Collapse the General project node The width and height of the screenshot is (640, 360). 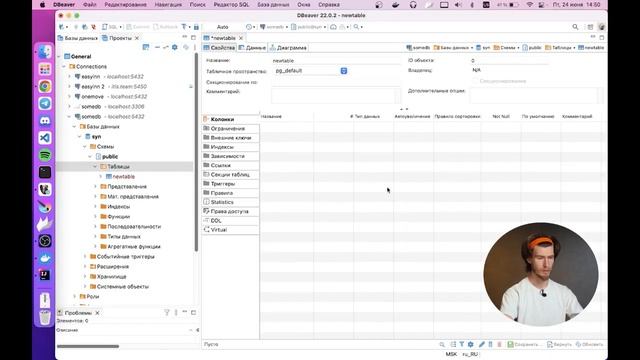60,56
